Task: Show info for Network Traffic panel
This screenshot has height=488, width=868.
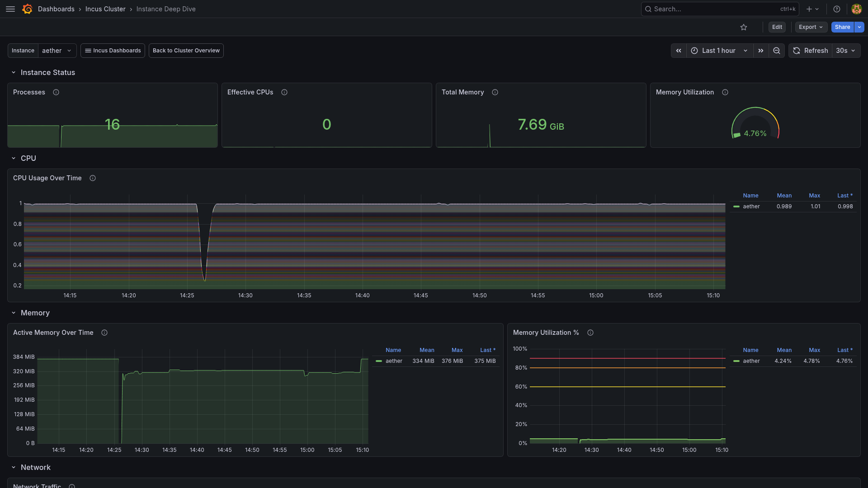Action: (x=72, y=486)
